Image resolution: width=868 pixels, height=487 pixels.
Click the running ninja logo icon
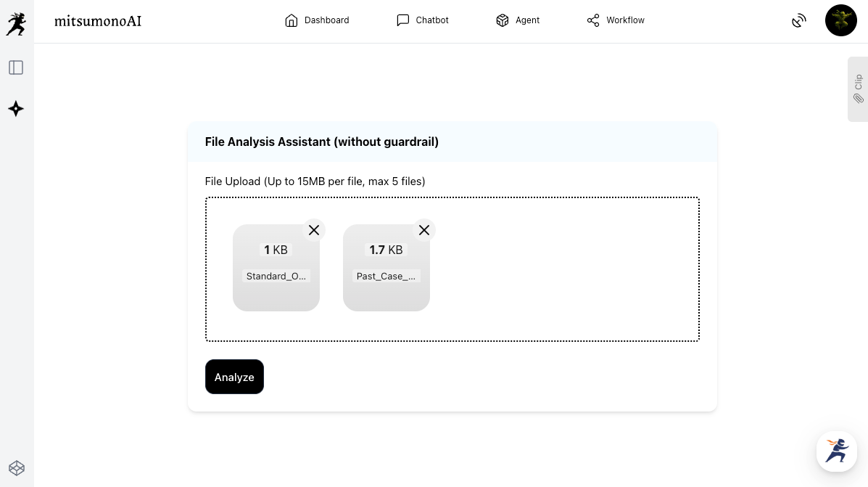pos(16,23)
